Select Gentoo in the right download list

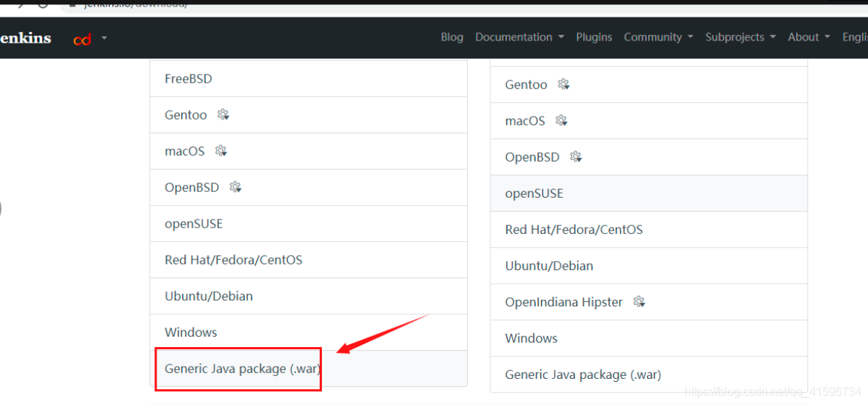click(x=649, y=85)
